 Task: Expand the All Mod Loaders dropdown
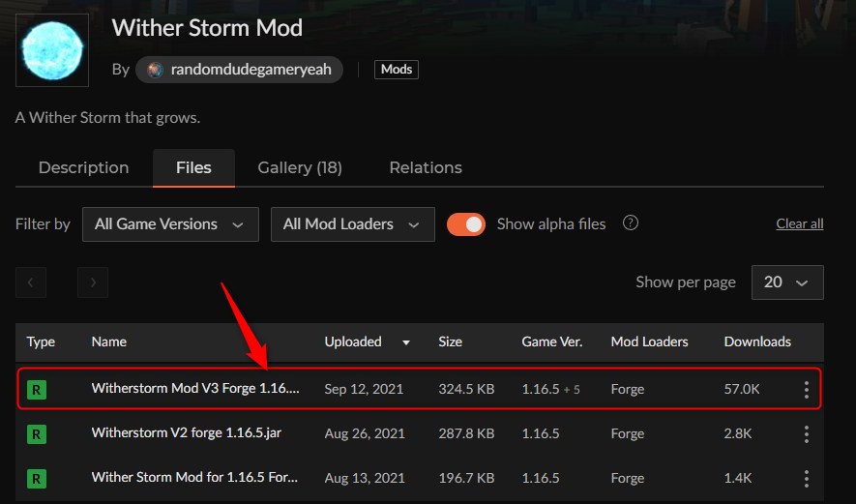tap(353, 223)
